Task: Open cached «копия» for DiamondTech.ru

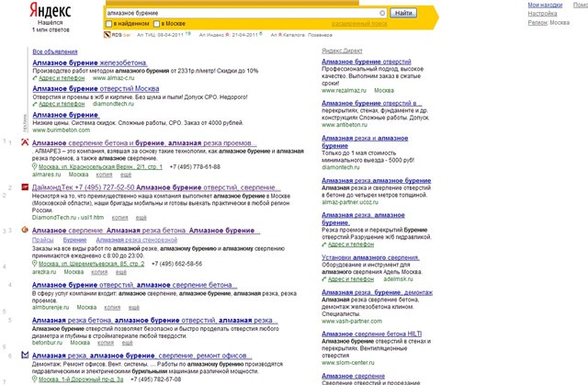Action: (119, 218)
